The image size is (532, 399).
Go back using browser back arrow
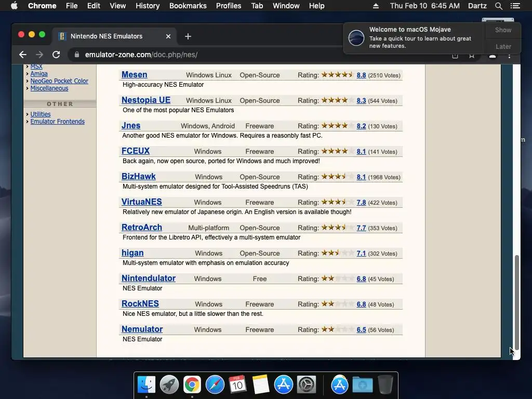tap(23, 55)
